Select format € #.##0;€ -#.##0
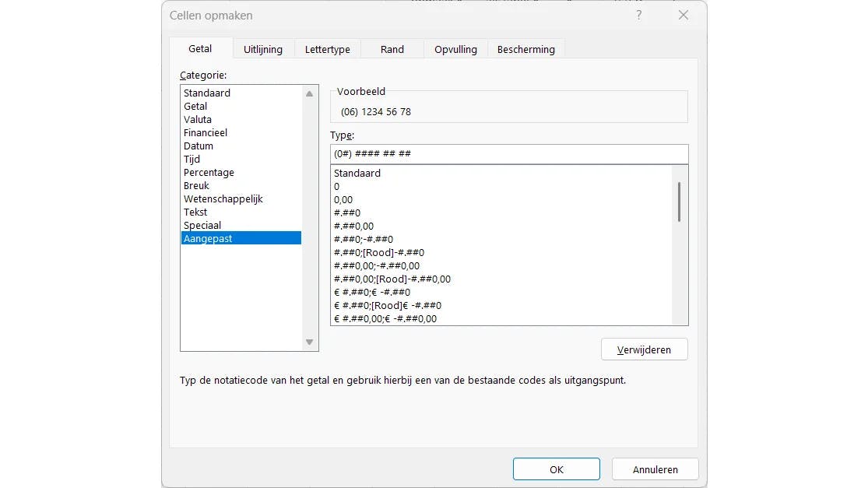The image size is (868, 488). (501, 293)
